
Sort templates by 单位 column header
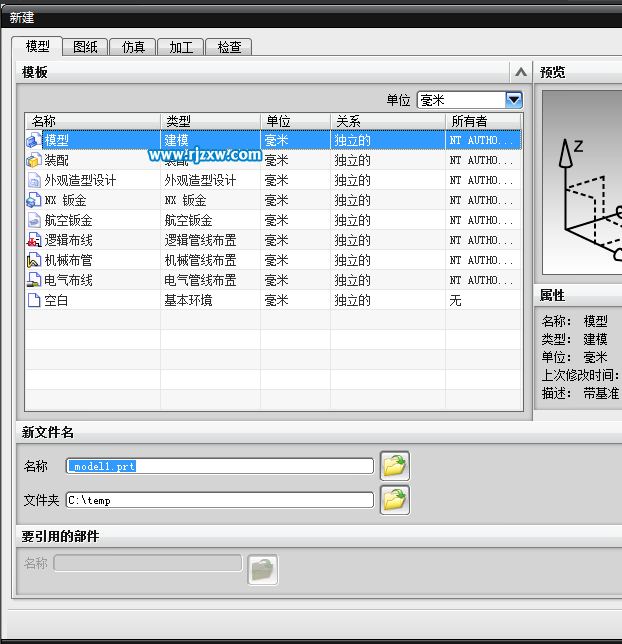[295, 121]
